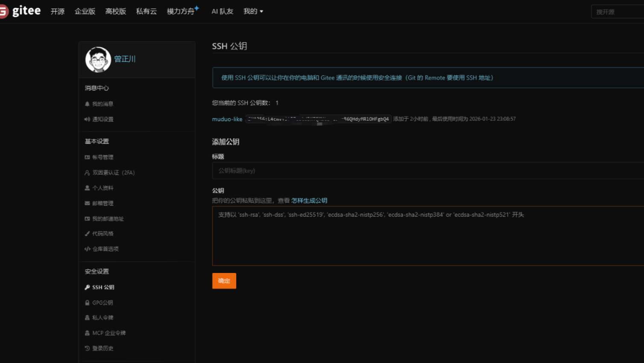
Task: Open the 个人资料 person icon
Action: pyautogui.click(x=87, y=188)
